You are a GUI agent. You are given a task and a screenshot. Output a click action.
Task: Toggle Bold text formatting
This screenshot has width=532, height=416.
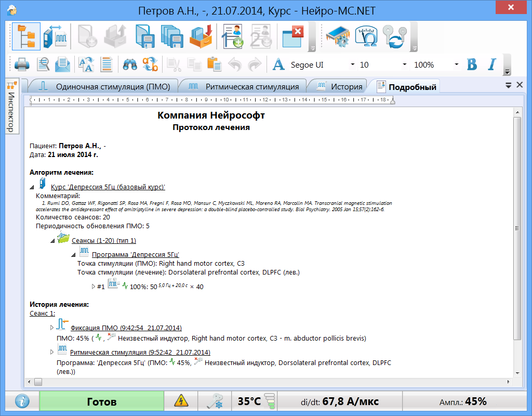click(472, 64)
